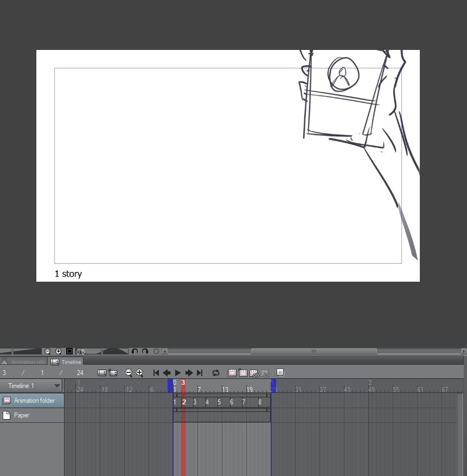This screenshot has width=467, height=476.
Task: Zoom out the timeline view
Action: pyautogui.click(x=129, y=373)
